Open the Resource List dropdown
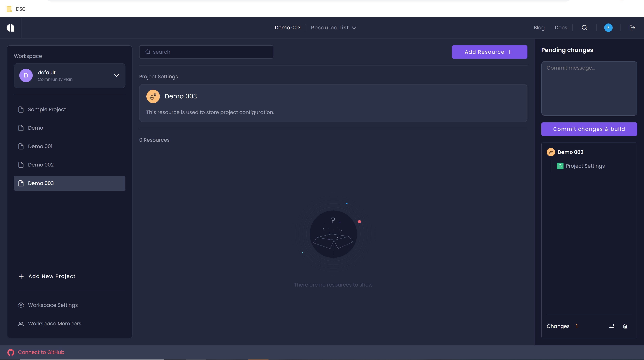 click(x=334, y=28)
